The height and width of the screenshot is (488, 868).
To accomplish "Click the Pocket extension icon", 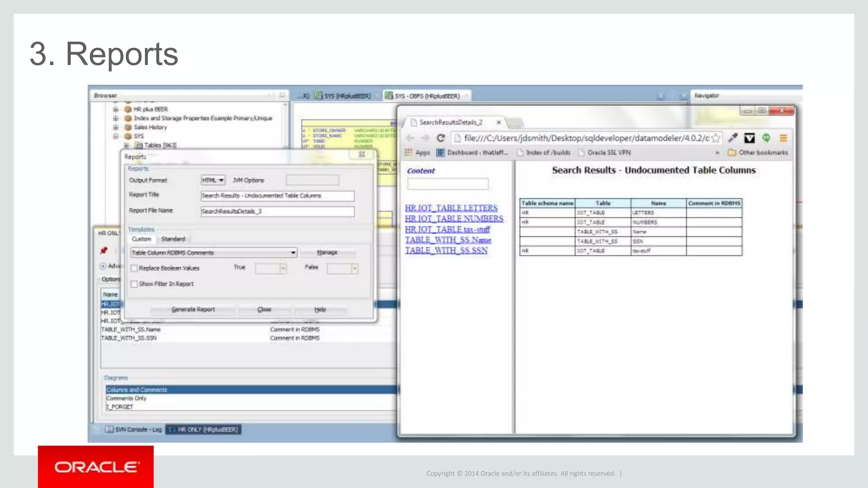I will coord(749,138).
